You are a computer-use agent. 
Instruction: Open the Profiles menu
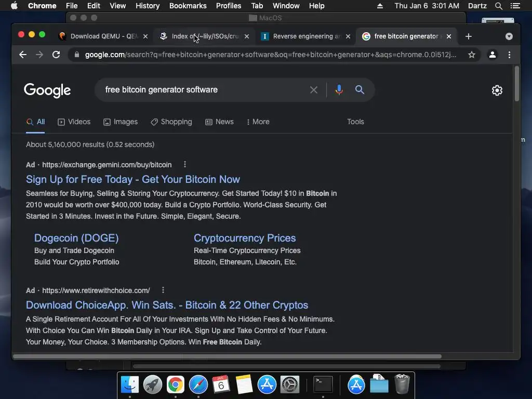pyautogui.click(x=229, y=6)
